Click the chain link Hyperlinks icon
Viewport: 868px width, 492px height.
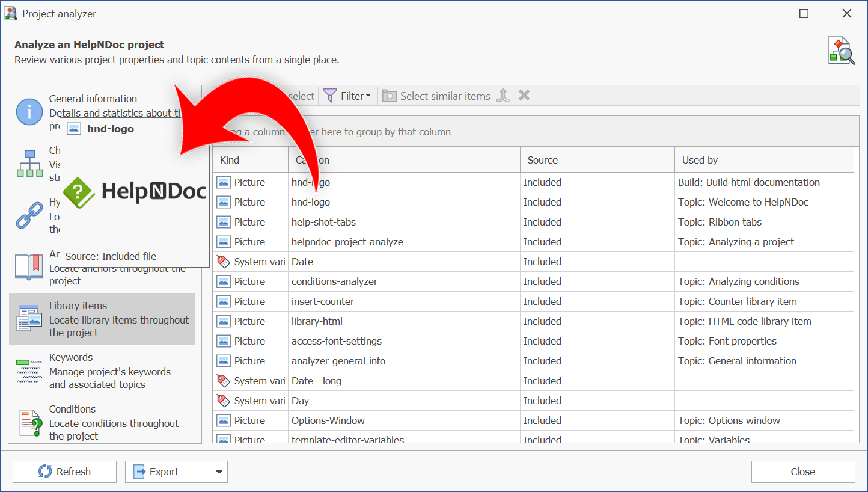pyautogui.click(x=29, y=215)
